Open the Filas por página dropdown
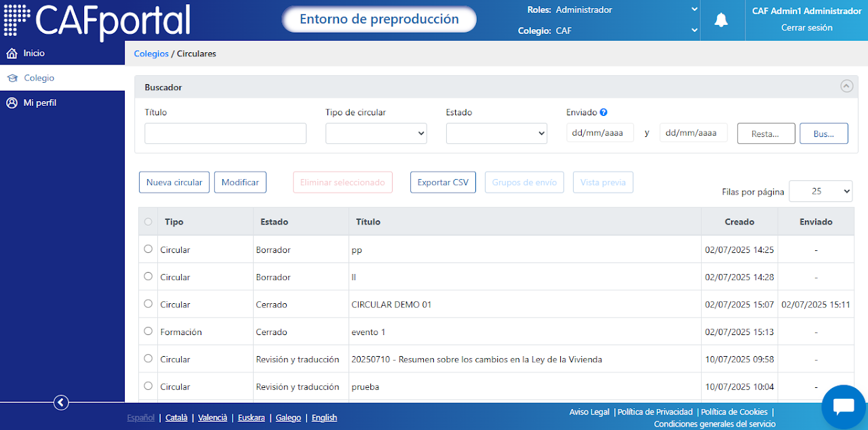This screenshot has width=868, height=430. pyautogui.click(x=821, y=191)
